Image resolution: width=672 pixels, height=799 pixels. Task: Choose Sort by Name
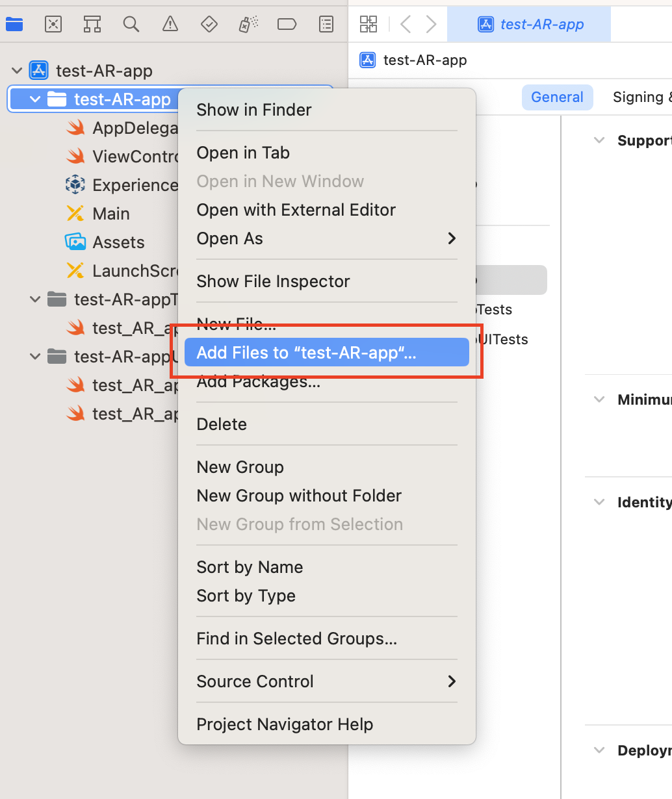tap(327, 567)
